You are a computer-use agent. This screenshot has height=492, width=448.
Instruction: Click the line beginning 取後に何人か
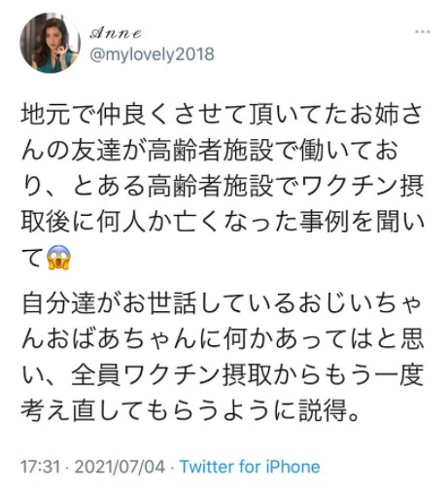pyautogui.click(x=223, y=222)
